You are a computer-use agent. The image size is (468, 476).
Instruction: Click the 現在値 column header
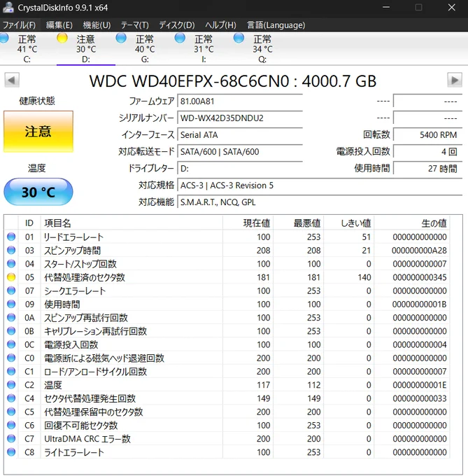[x=248, y=223]
